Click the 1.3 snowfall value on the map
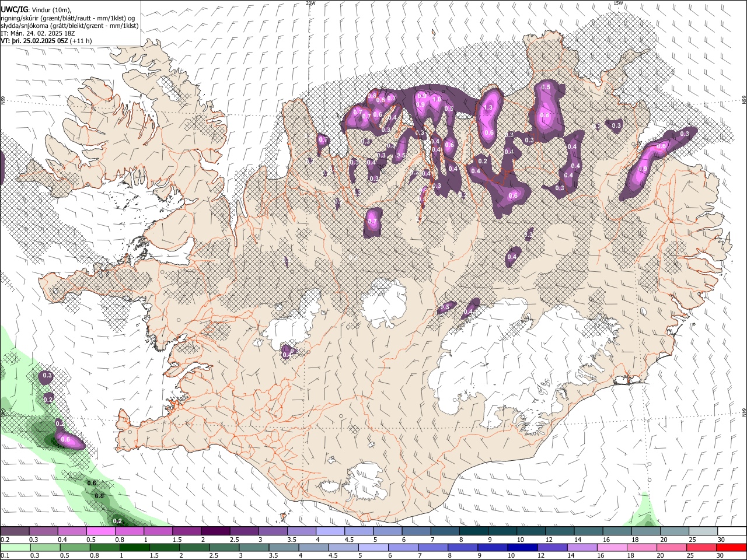Screen dimensions: 747x560 488,107
